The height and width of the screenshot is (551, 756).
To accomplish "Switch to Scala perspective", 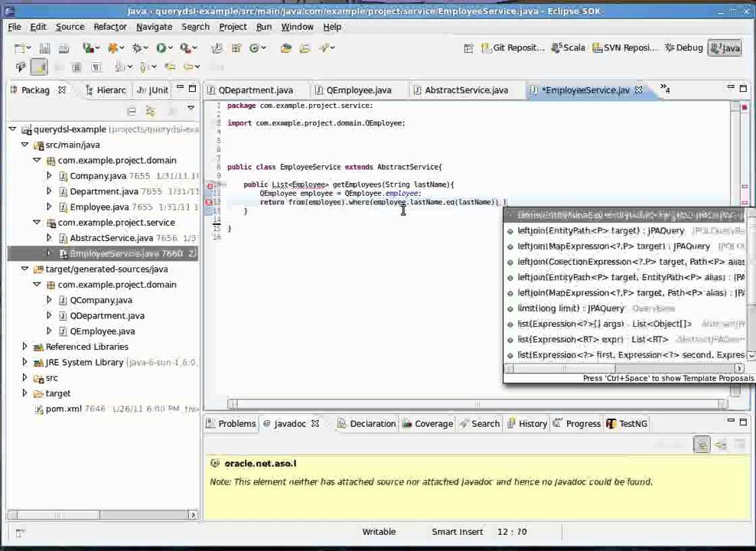I will (x=569, y=47).
